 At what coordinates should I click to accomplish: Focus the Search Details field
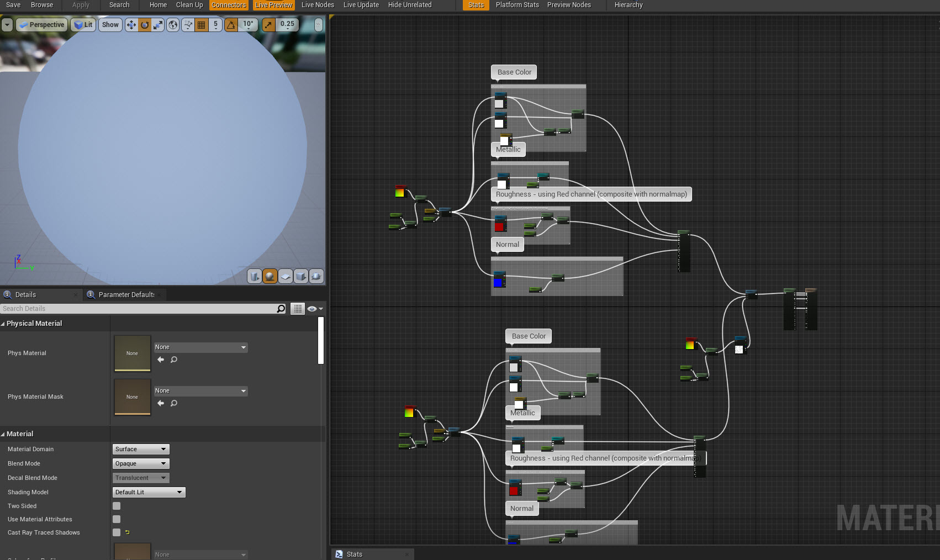[138, 309]
